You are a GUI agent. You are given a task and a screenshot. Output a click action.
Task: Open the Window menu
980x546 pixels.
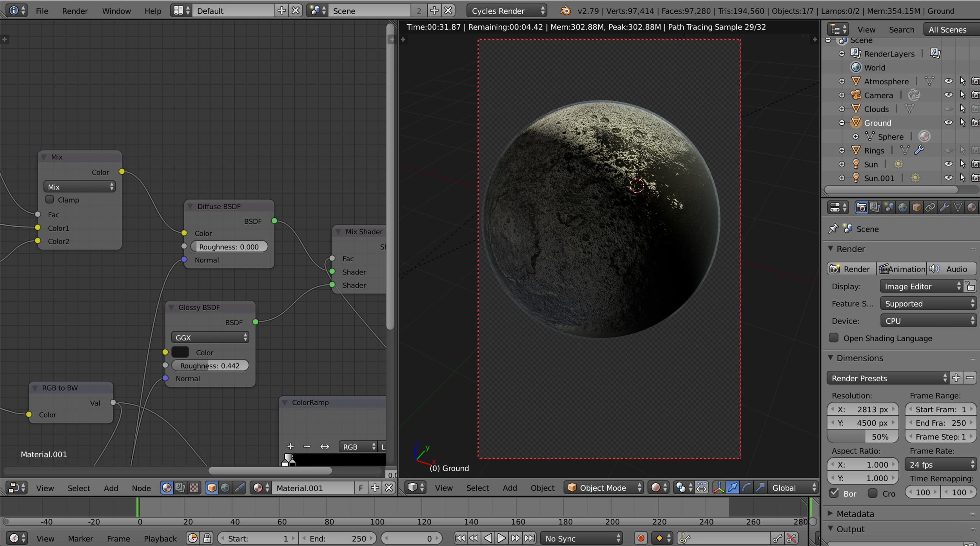click(116, 11)
